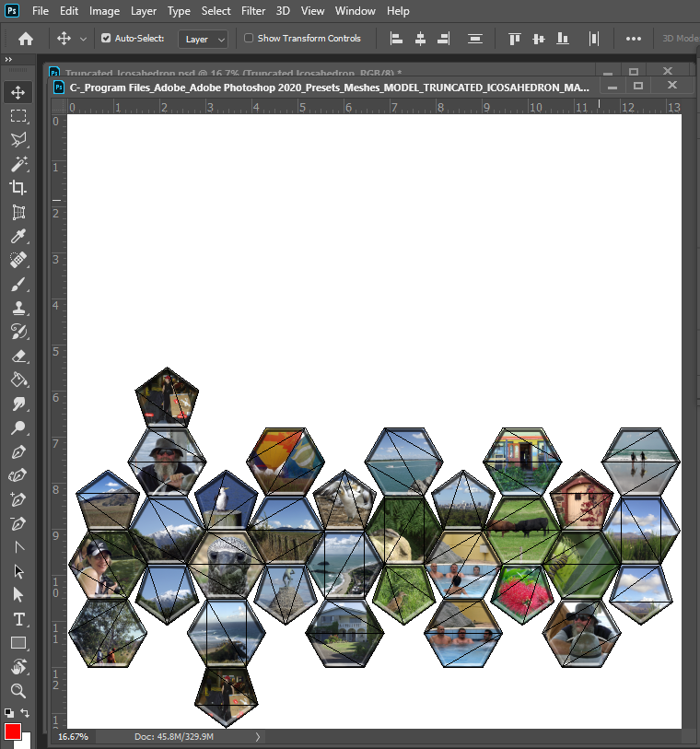Select the Delete Anchor Point tool
700x749 pixels.
coord(18,523)
